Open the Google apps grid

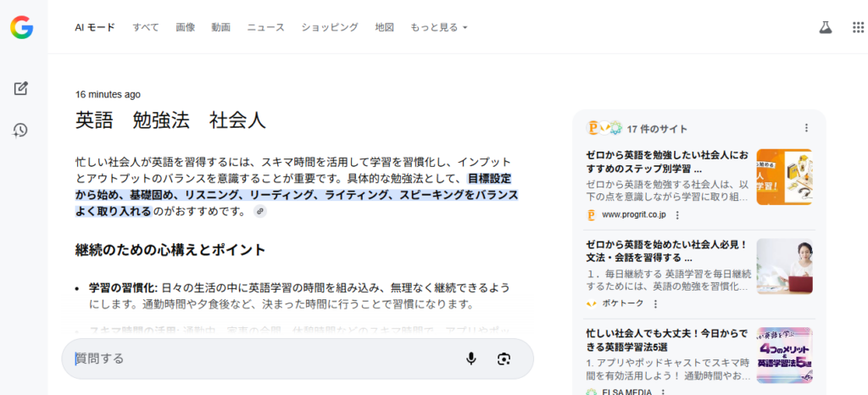[858, 27]
